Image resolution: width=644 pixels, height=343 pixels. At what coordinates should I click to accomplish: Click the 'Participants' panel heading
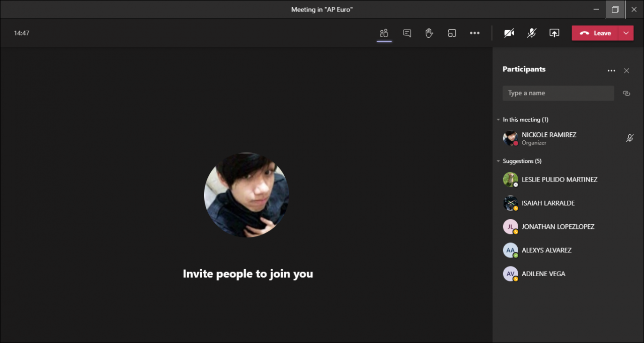click(524, 69)
